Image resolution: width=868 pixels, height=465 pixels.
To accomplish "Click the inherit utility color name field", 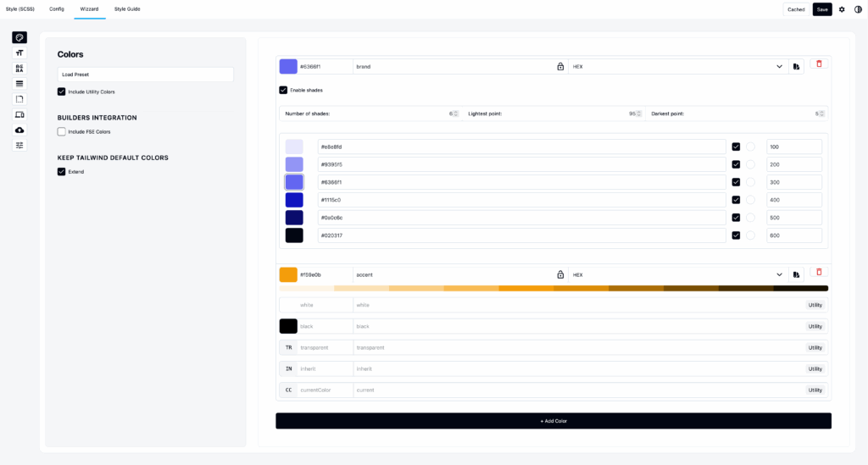I will pyautogui.click(x=578, y=368).
